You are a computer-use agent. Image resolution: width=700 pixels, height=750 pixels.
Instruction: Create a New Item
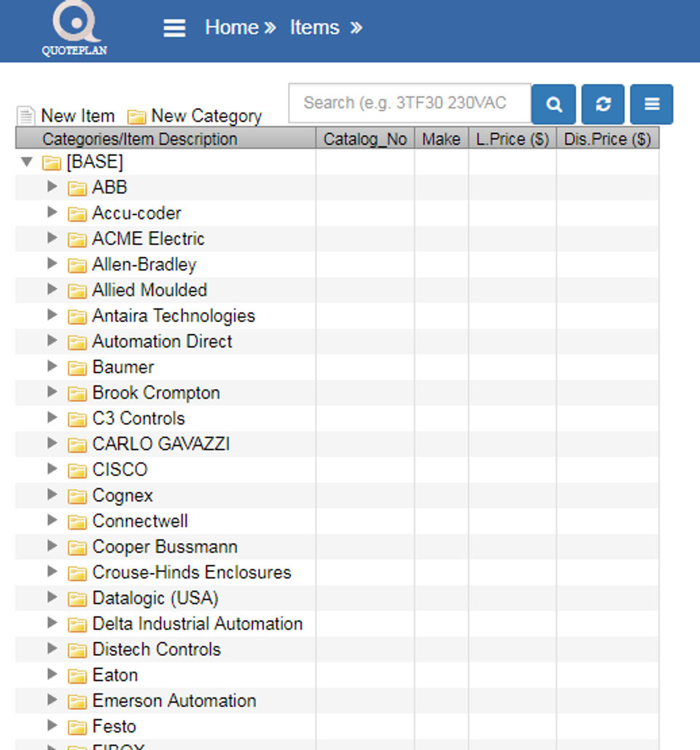click(66, 116)
